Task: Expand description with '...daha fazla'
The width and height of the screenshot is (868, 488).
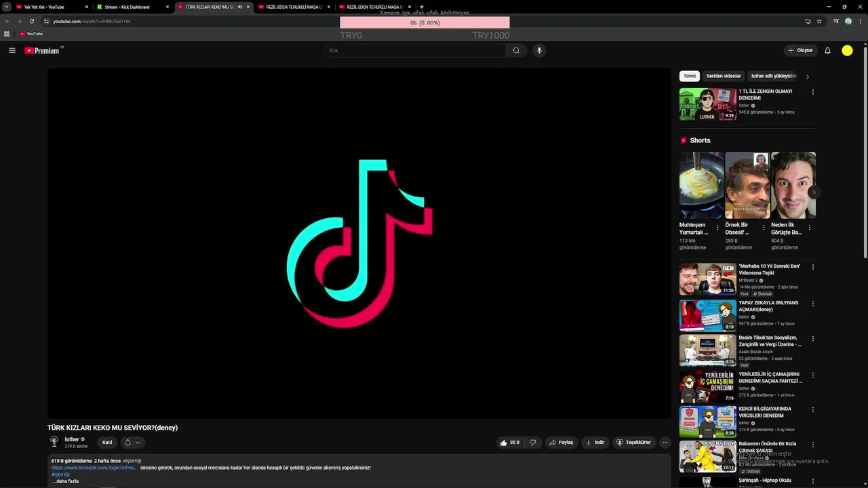Action: (65, 481)
